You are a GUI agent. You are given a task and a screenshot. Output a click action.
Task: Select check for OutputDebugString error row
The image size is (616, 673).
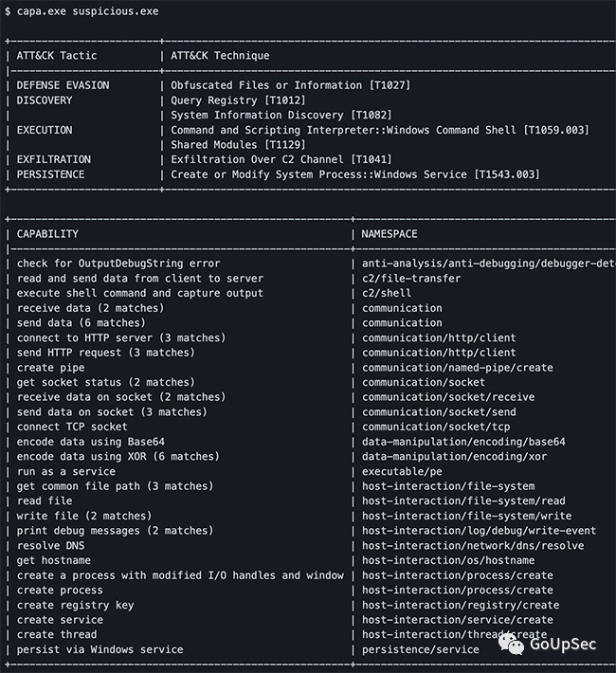pos(118,264)
